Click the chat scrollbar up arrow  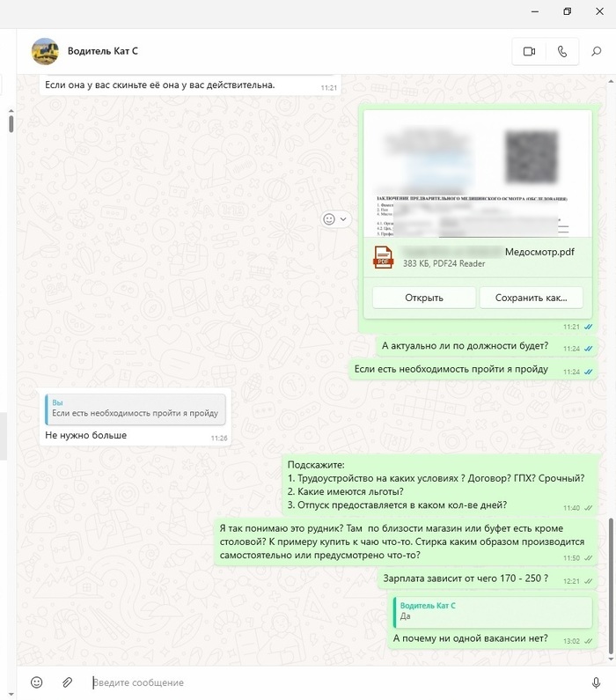pyautogui.click(x=611, y=82)
